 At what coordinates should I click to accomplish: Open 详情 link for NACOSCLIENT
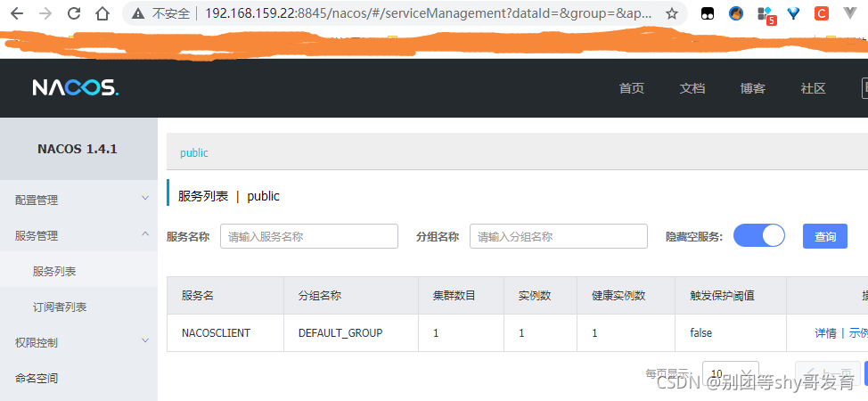825,333
